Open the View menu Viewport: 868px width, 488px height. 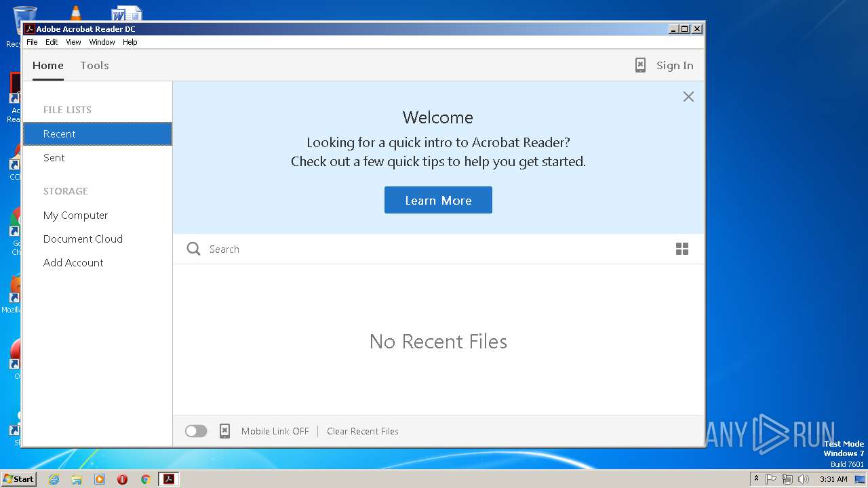point(73,42)
